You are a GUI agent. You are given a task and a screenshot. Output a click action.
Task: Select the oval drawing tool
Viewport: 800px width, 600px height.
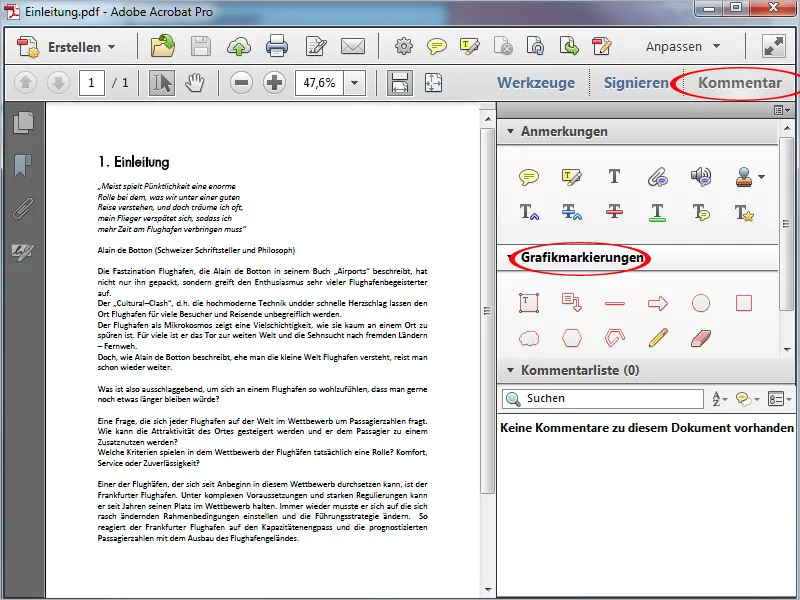pyautogui.click(x=701, y=303)
